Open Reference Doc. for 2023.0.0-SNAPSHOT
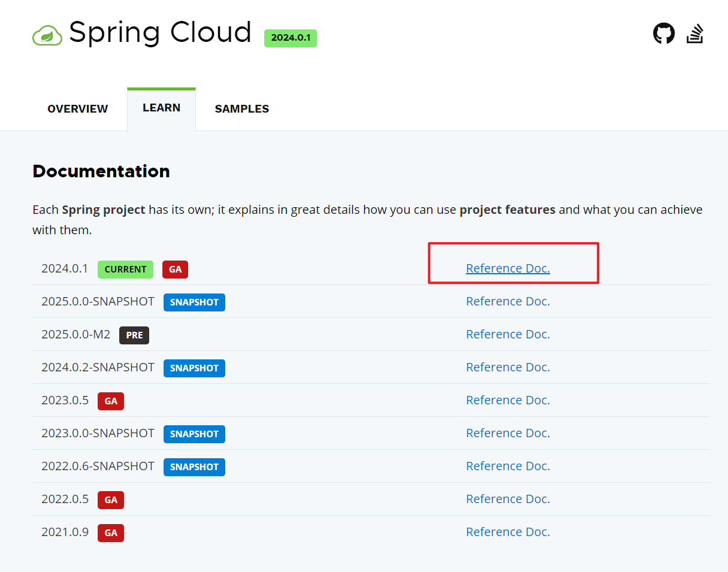728x572 pixels. click(508, 433)
